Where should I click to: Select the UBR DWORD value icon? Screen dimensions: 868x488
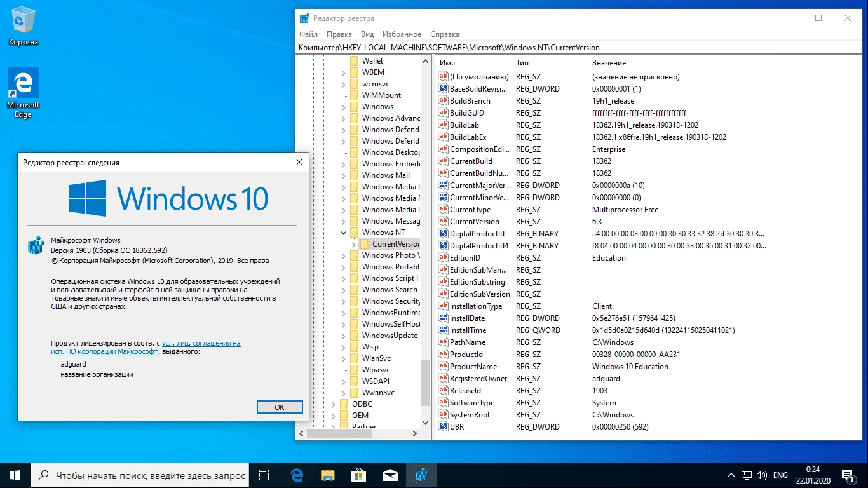[x=444, y=426]
